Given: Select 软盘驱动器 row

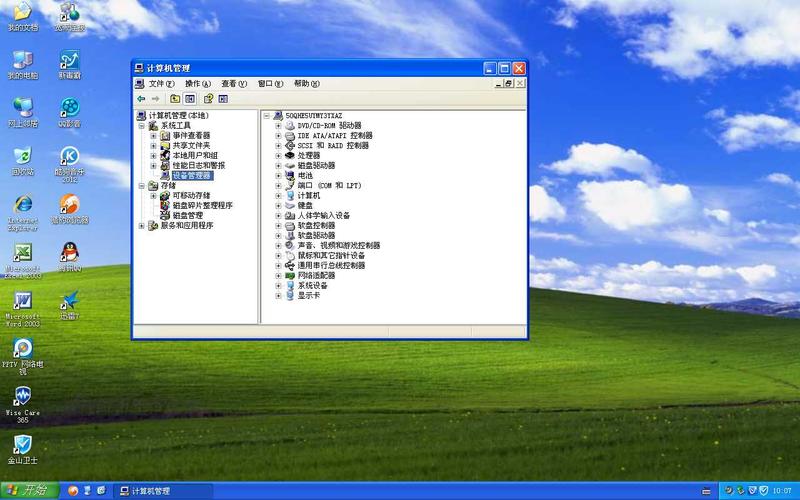Looking at the screenshot, I should coord(316,235).
